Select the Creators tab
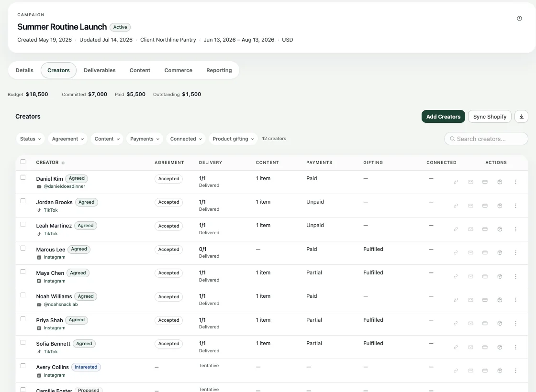 click(58, 70)
